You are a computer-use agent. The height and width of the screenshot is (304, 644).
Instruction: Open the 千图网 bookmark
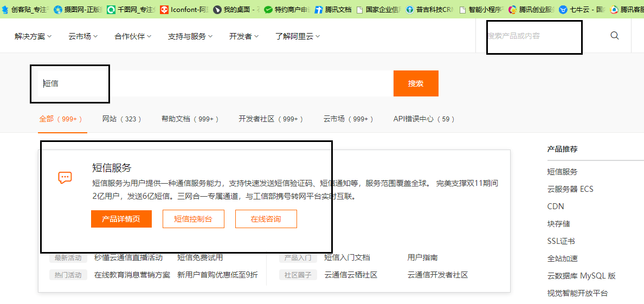tap(131, 9)
